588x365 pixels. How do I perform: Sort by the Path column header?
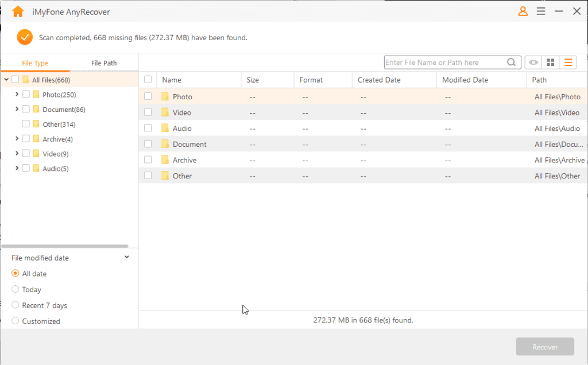click(557, 80)
